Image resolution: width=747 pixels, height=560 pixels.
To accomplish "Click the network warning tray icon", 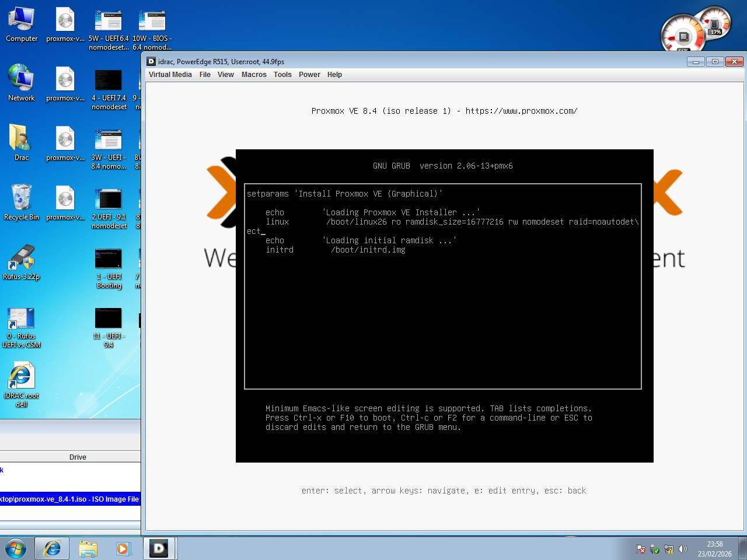I will point(669,549).
